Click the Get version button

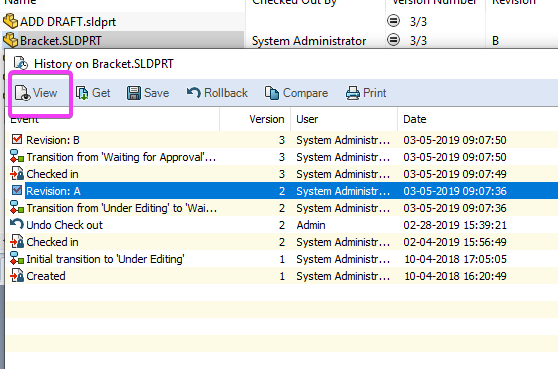[x=93, y=93]
